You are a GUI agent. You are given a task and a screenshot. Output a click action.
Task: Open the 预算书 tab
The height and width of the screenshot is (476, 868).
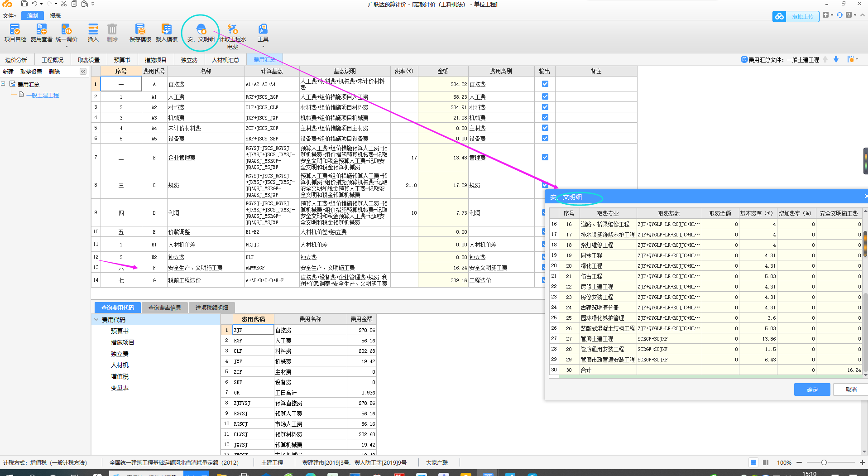122,60
